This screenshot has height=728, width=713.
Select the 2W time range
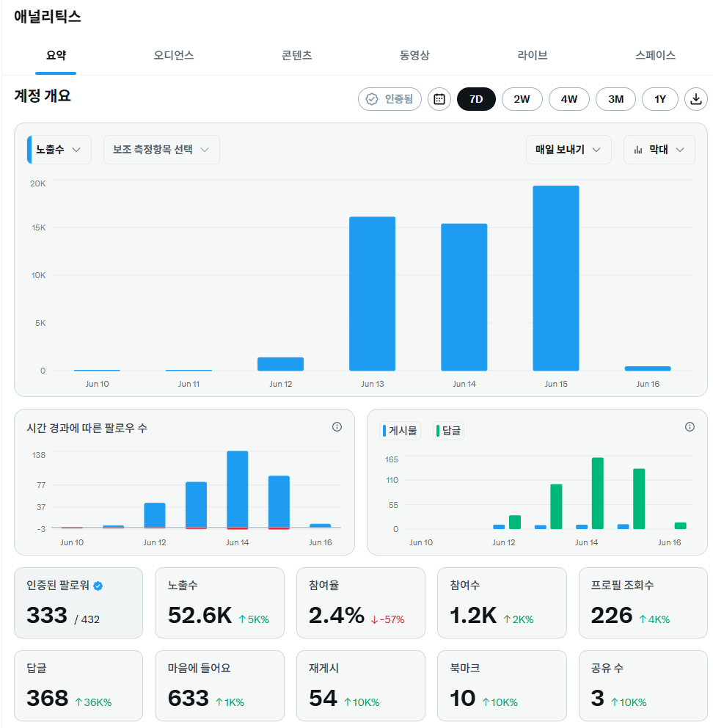tap(522, 99)
